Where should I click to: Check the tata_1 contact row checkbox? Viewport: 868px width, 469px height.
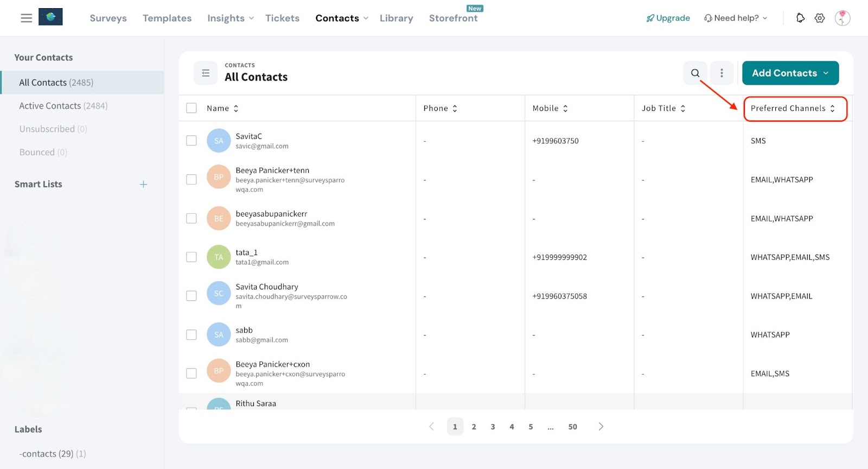(x=192, y=257)
